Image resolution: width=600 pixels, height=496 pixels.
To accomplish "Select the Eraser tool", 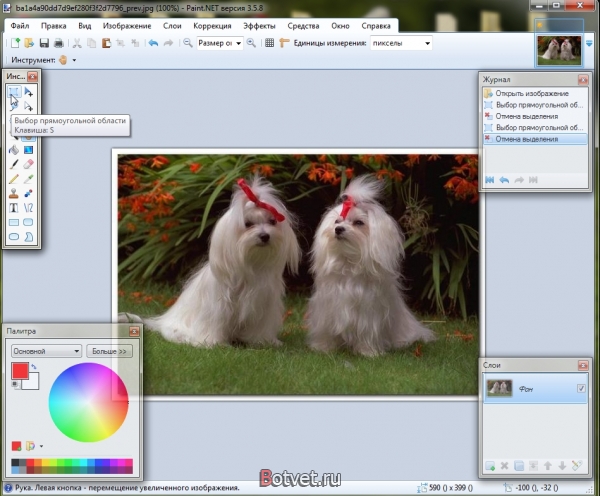I will [29, 164].
